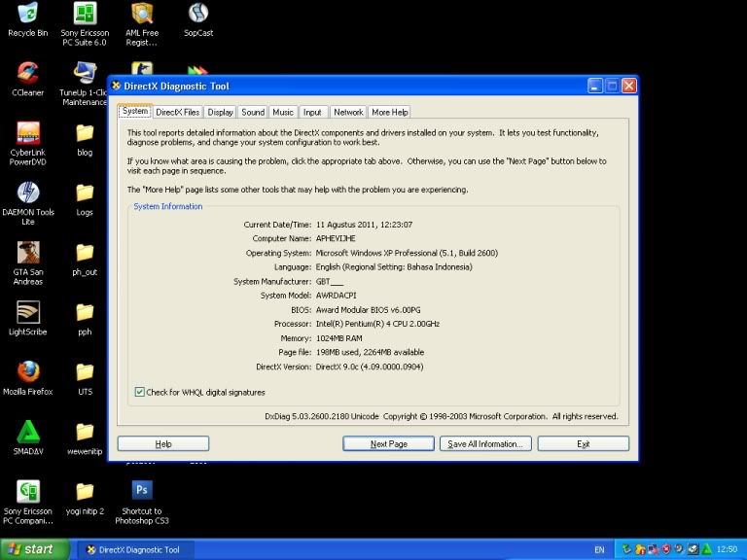Click Page file value 198MB used
Image resolution: width=747 pixels, height=560 pixels.
click(370, 352)
